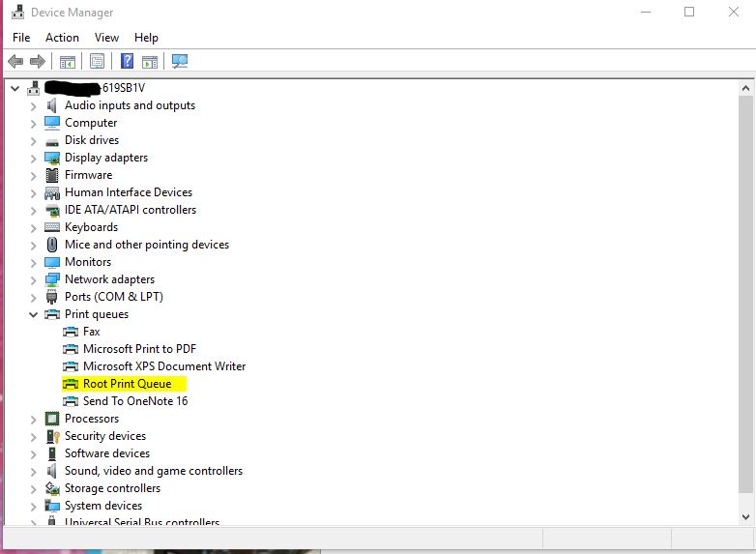Expand the Disk drives category
Screen dimensions: 756x554
pyautogui.click(x=33, y=141)
